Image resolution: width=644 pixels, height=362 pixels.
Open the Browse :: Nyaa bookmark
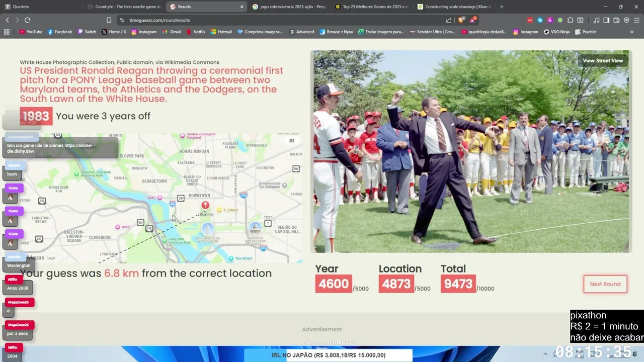(336, 32)
